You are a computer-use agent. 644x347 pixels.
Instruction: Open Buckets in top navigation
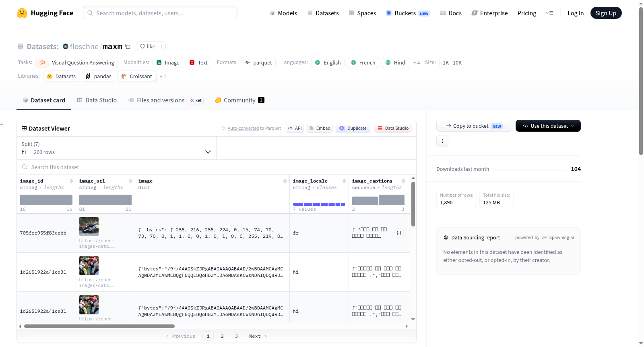click(x=408, y=13)
